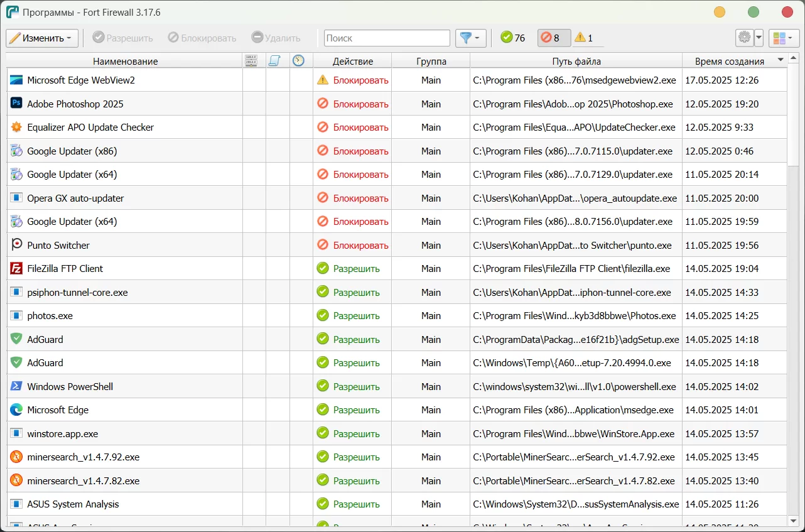The height and width of the screenshot is (532, 805).
Task: Click winstore.app.exe row's allow icon
Action: [323, 433]
